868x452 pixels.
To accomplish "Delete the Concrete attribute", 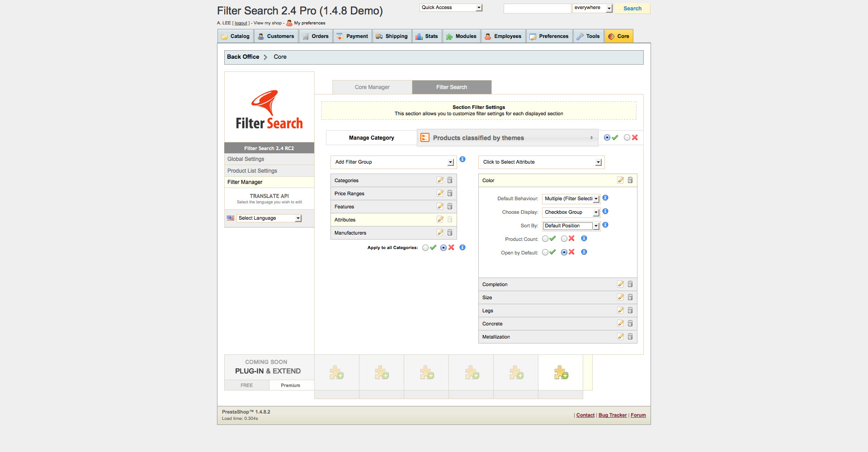I will click(630, 323).
